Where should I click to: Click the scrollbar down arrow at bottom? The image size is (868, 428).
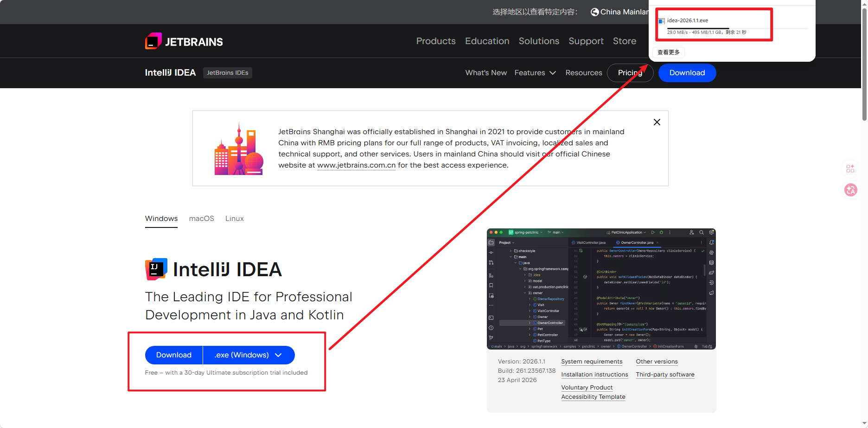coord(864,423)
